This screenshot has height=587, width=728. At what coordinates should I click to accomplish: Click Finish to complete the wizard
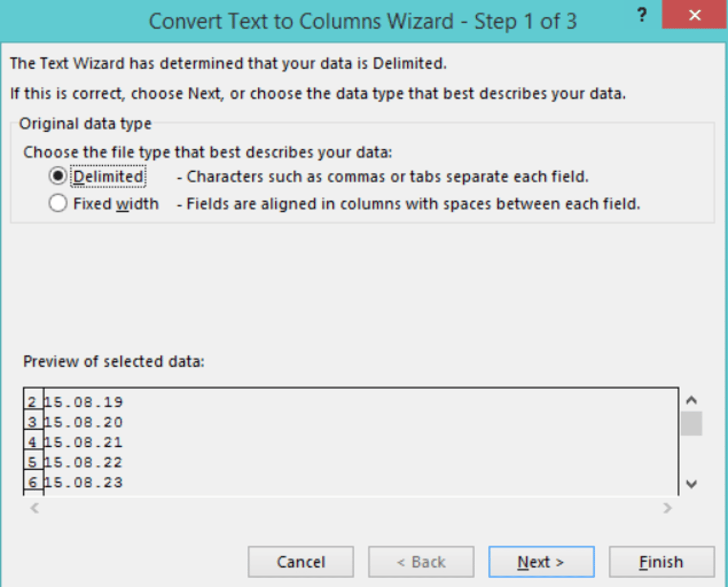click(661, 561)
